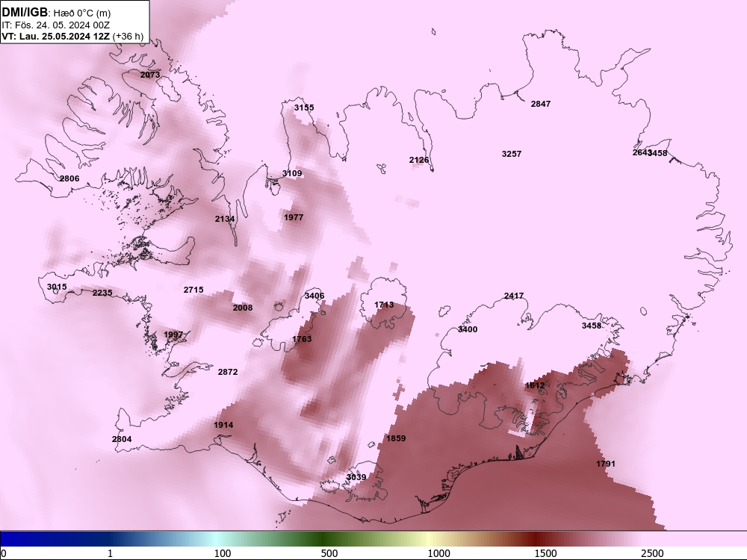This screenshot has width=747, height=560.
Task: Click the map value 1914
Action: (x=223, y=426)
